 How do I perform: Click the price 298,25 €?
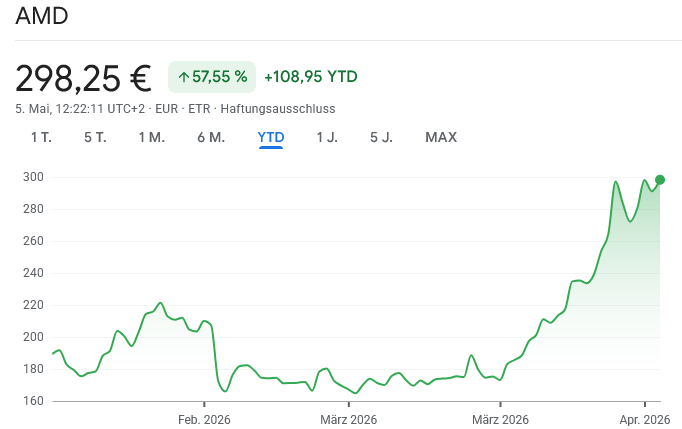click(x=83, y=78)
